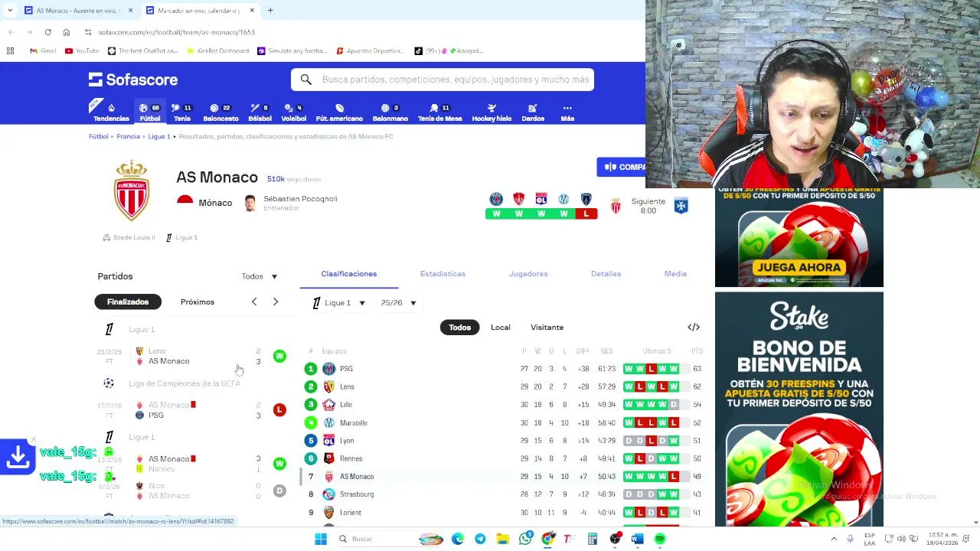Open the YouTube bookmark
The image size is (980, 551).
coord(82,51)
